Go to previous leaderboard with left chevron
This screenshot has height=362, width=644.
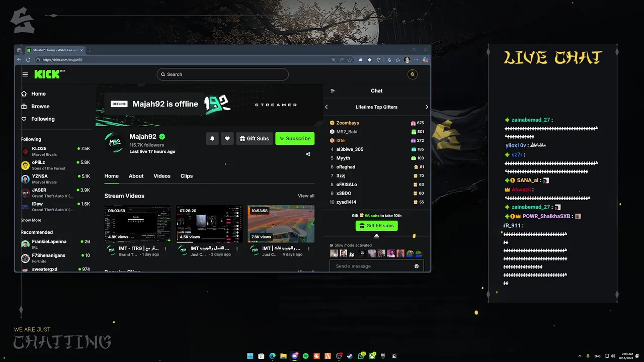click(x=327, y=107)
